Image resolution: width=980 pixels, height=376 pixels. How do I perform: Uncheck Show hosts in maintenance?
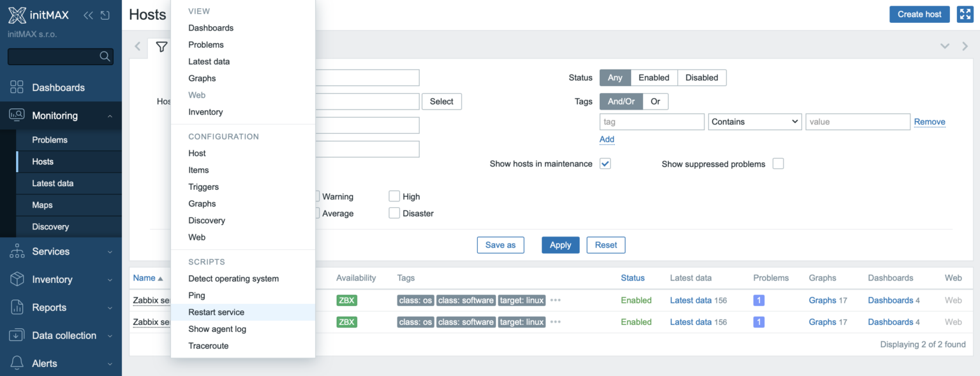pos(605,163)
